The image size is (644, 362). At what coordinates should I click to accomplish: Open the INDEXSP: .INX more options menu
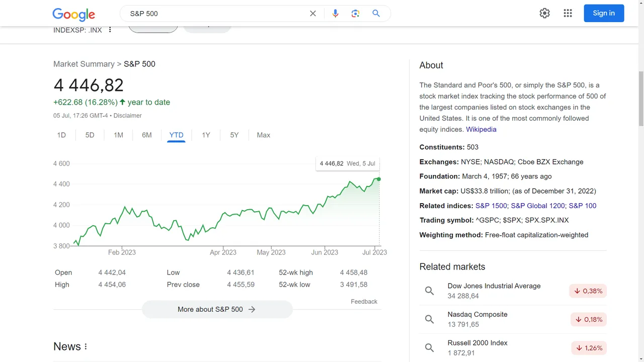tap(110, 30)
